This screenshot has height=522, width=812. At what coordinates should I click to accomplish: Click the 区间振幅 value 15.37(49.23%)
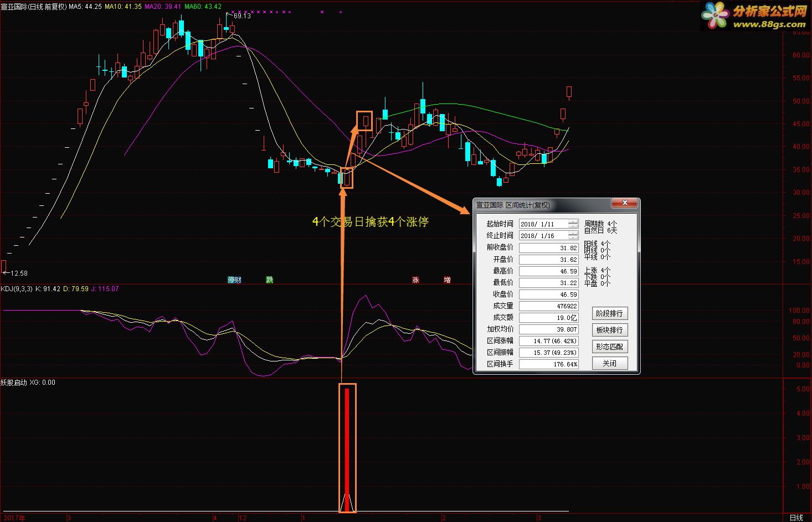click(x=548, y=353)
